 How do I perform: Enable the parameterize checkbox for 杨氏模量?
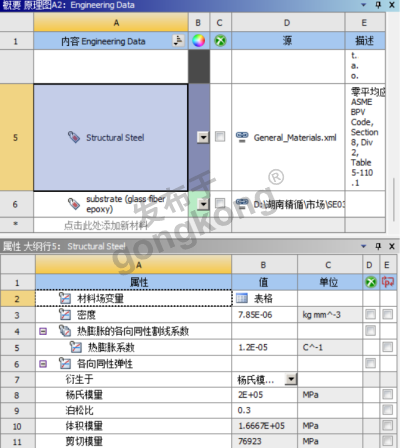pos(387,394)
